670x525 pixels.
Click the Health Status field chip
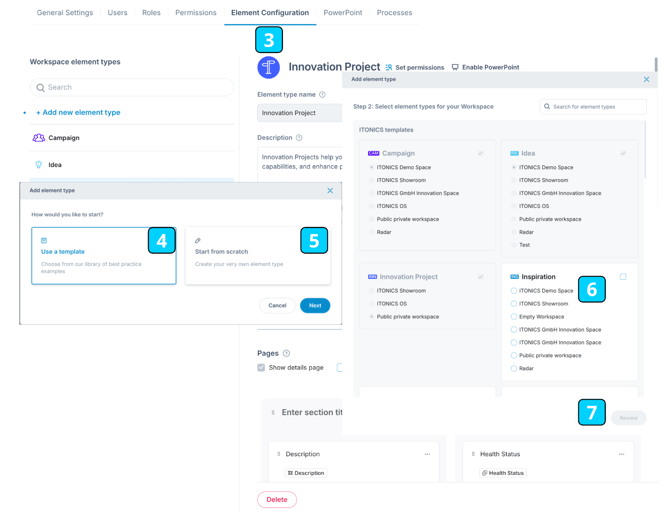coord(503,473)
